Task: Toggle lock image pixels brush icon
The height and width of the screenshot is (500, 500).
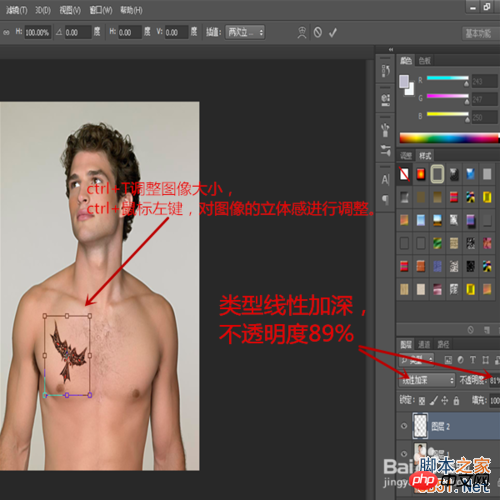Action: (x=433, y=401)
